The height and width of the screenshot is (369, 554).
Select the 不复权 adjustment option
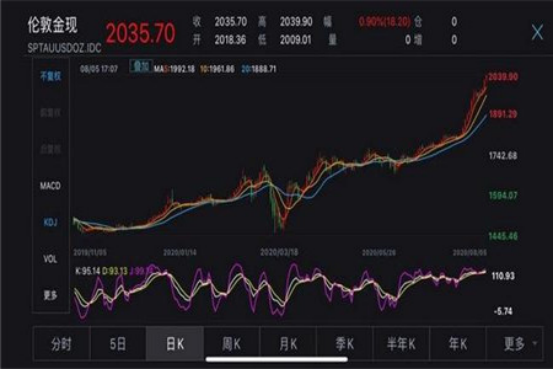click(x=50, y=76)
